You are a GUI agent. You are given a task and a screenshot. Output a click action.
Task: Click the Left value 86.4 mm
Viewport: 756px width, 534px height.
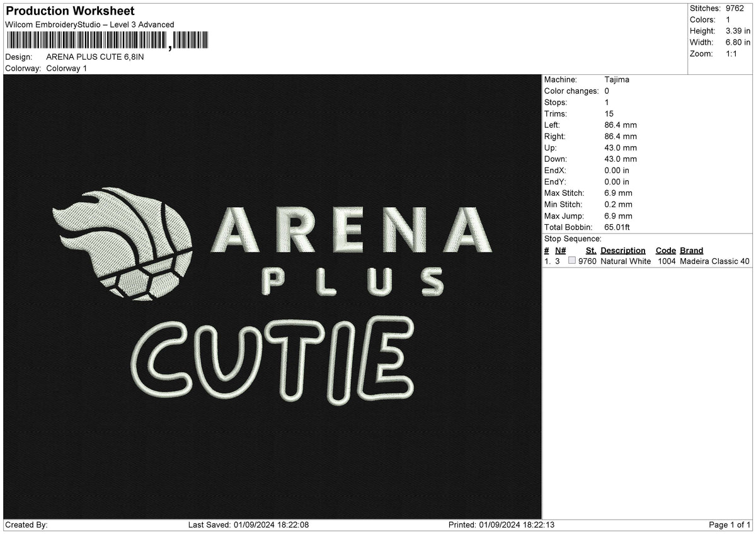click(x=621, y=125)
